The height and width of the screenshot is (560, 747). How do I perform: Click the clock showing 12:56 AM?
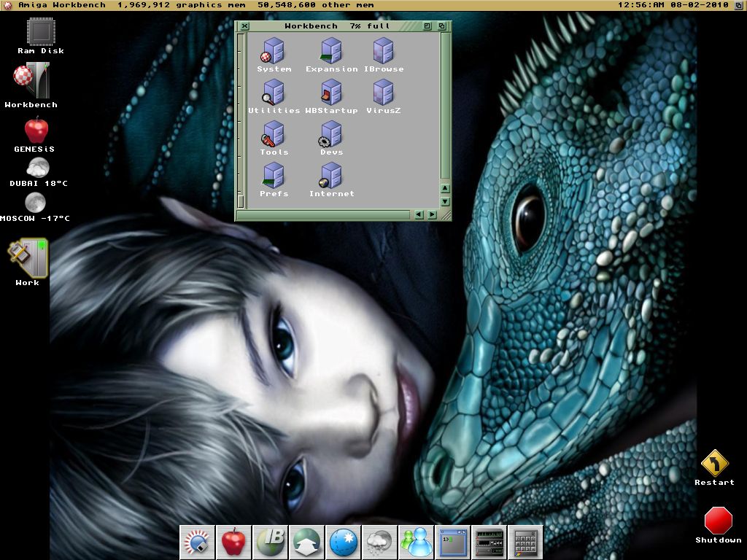pos(640,5)
